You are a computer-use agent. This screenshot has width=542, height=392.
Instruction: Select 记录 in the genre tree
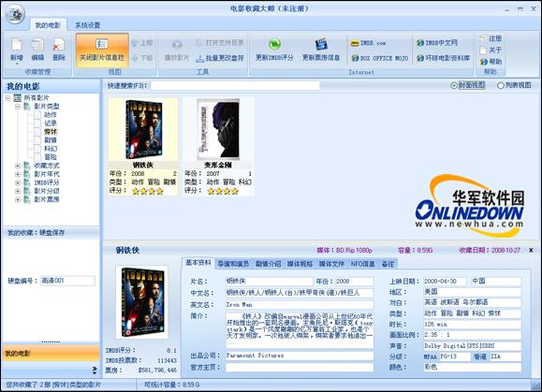51,123
